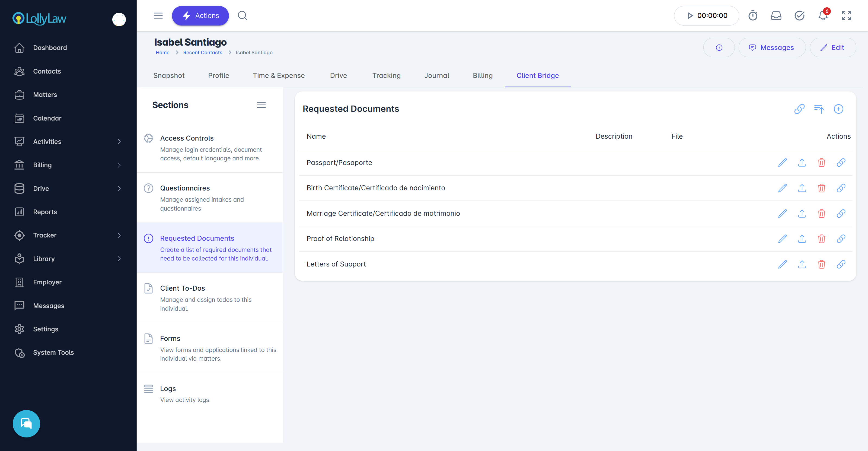Click the stopwatch timer icon
Viewport: 868px width, 451px height.
point(752,16)
